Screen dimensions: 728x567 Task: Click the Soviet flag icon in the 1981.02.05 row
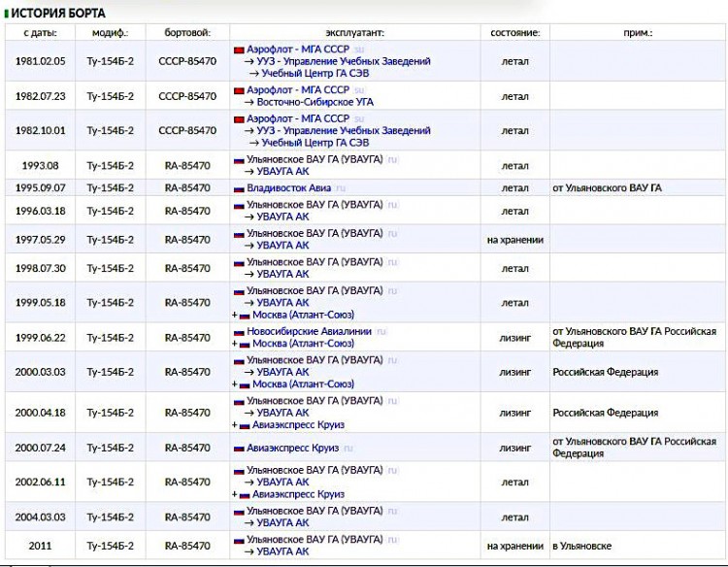(239, 50)
